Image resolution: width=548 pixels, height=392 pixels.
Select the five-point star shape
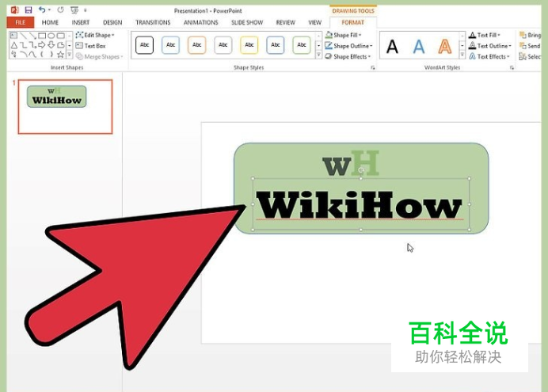pos(61,54)
